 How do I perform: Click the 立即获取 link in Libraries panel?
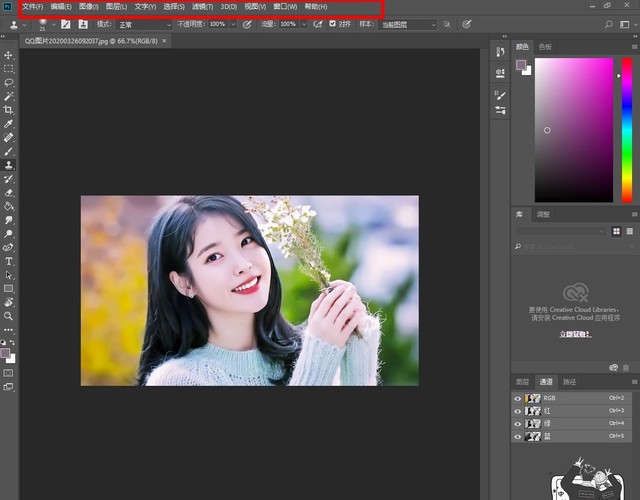pos(573,334)
